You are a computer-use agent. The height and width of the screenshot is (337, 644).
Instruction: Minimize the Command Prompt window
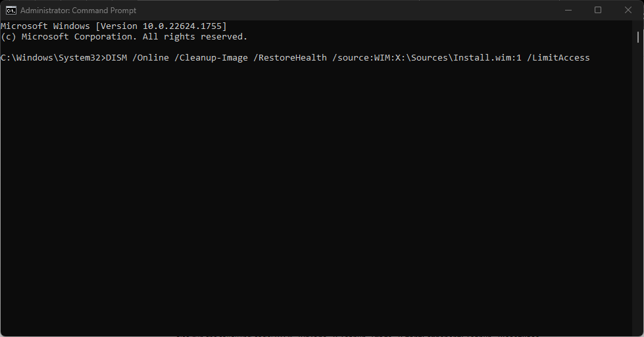pyautogui.click(x=568, y=10)
